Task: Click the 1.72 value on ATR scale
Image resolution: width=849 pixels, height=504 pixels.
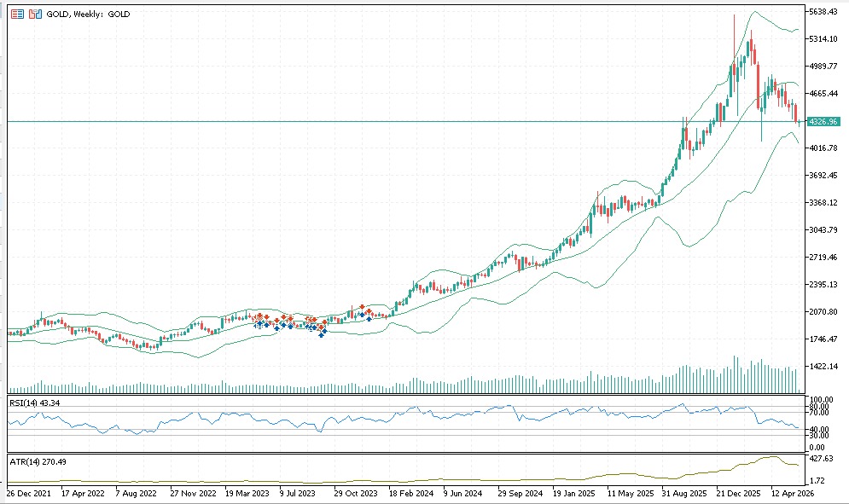Action: 817,480
